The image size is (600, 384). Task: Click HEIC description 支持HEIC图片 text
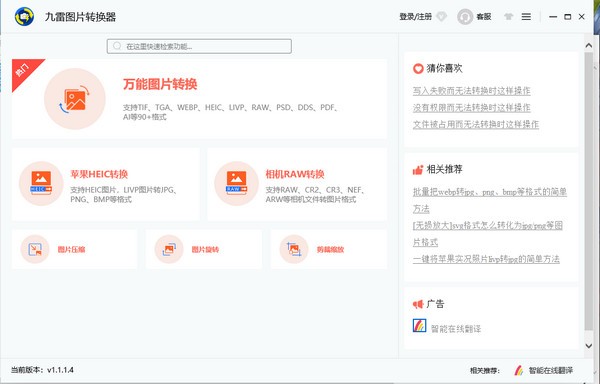click(124, 194)
